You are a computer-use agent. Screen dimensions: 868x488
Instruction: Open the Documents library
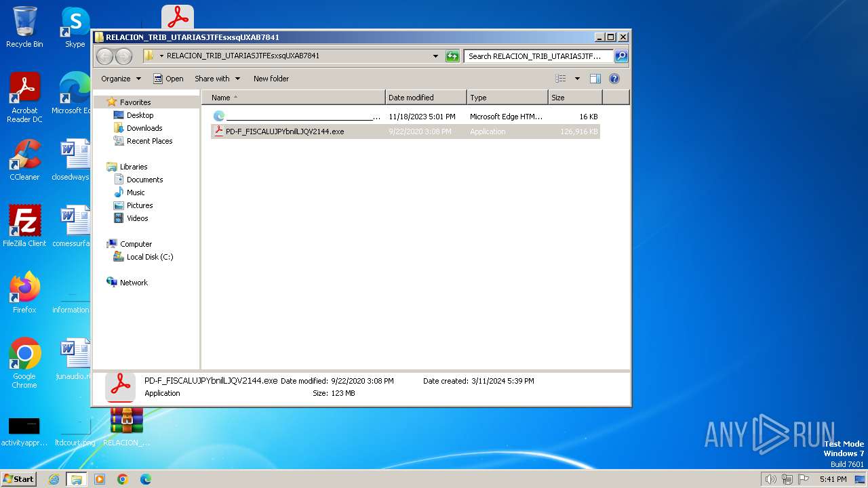pyautogui.click(x=144, y=180)
